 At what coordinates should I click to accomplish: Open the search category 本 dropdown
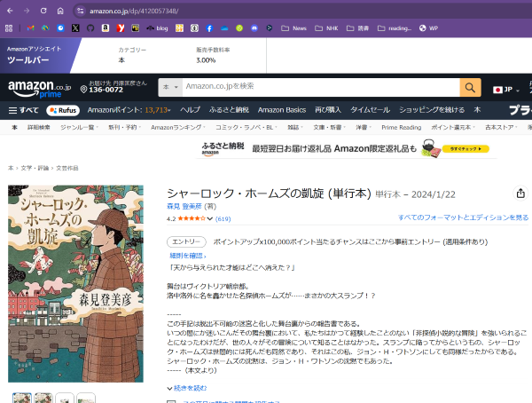click(x=170, y=87)
